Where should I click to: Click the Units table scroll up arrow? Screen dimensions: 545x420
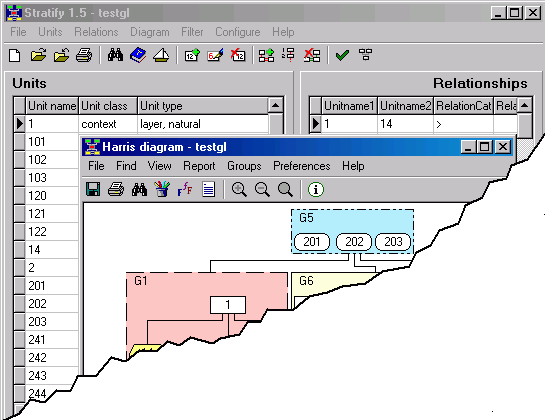point(276,106)
